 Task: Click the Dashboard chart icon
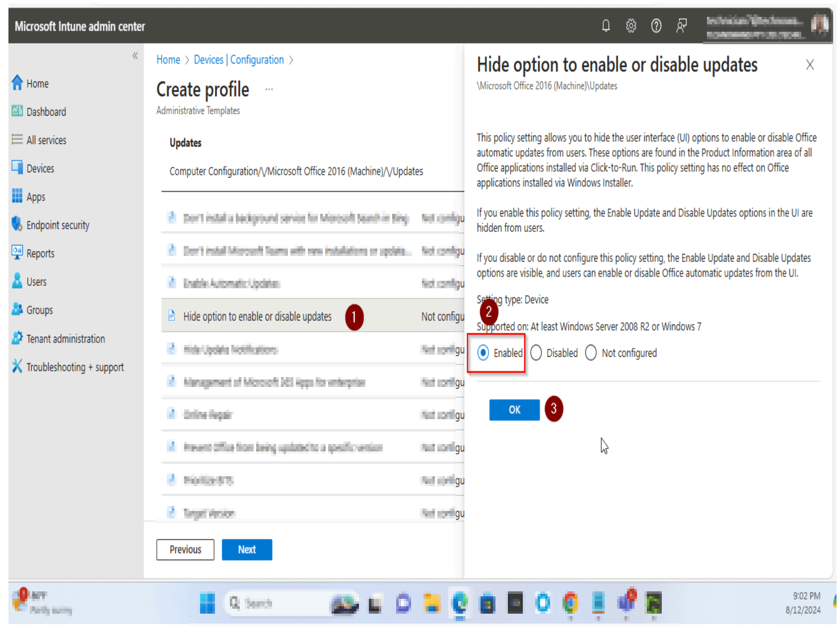(17, 111)
